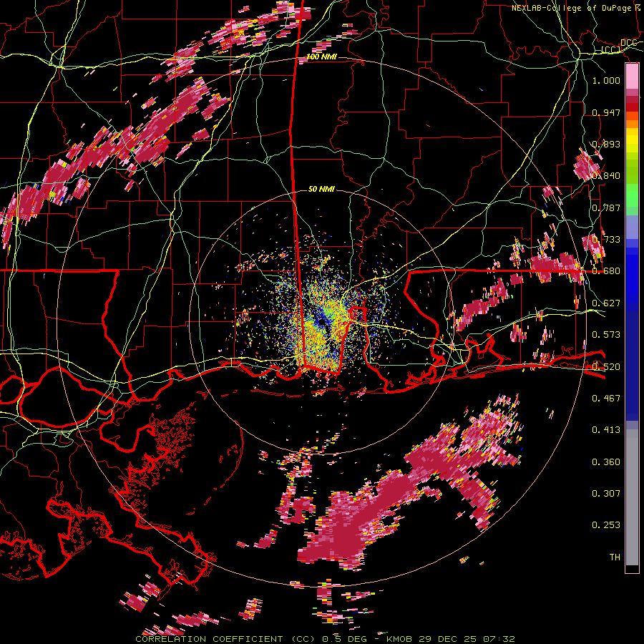Click the 0.520 color scale value

pos(606,366)
